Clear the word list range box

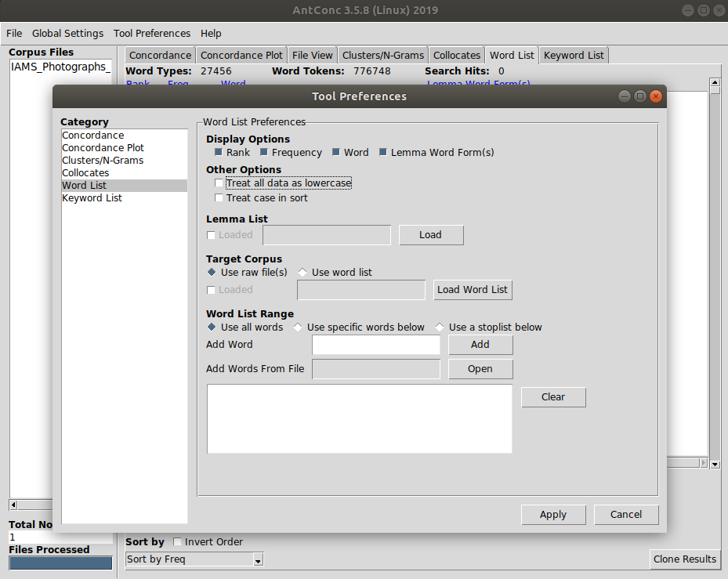point(553,397)
